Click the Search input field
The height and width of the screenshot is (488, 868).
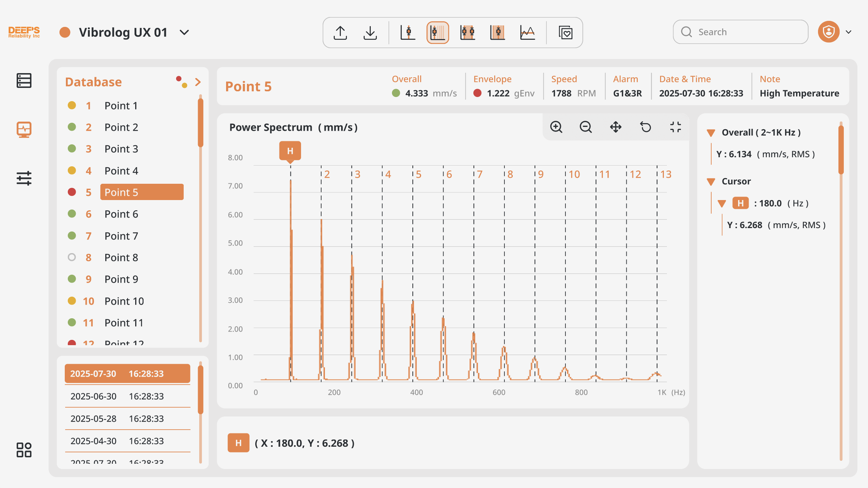tap(740, 32)
